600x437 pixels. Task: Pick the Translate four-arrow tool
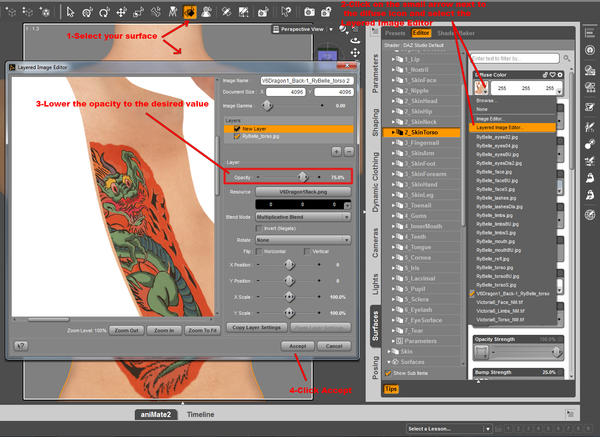pyautogui.click(x=121, y=13)
